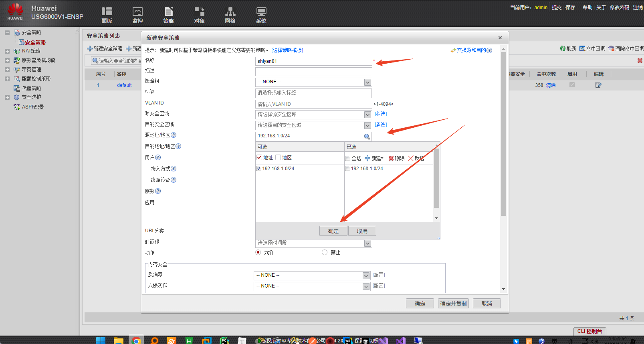Screen dimensions: 644x344
Task: Click the 删除 red X icon
Action: tap(391, 159)
